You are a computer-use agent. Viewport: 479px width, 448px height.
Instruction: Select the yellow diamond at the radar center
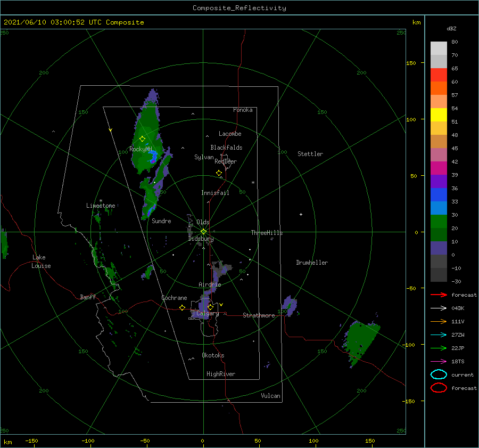click(x=203, y=232)
